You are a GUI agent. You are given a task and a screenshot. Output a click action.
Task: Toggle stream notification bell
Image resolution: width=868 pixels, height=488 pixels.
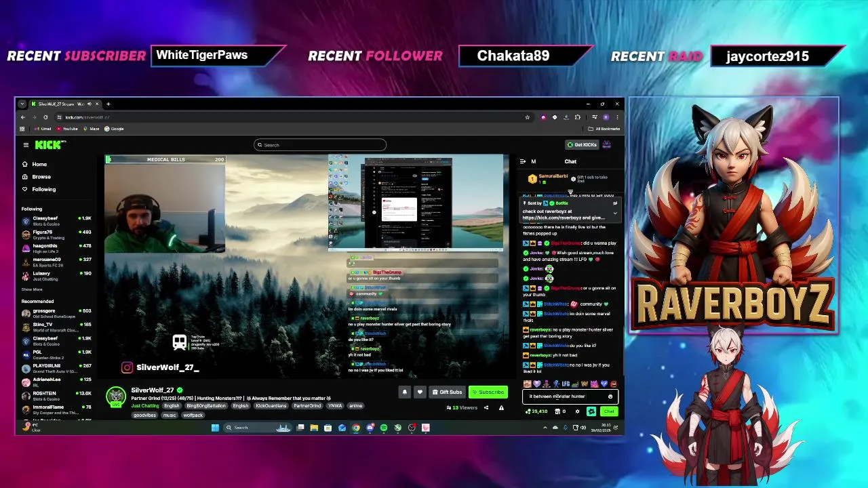coord(405,392)
